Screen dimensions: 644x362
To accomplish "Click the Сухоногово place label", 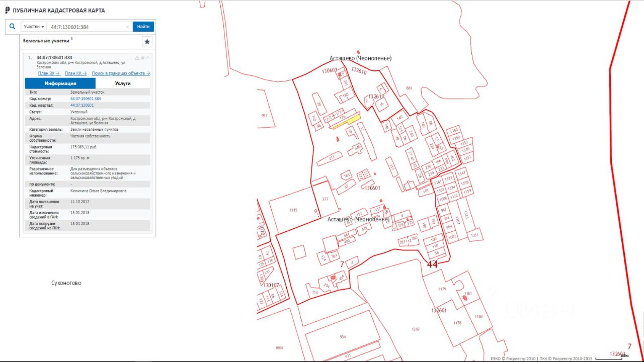I will (x=66, y=283).
